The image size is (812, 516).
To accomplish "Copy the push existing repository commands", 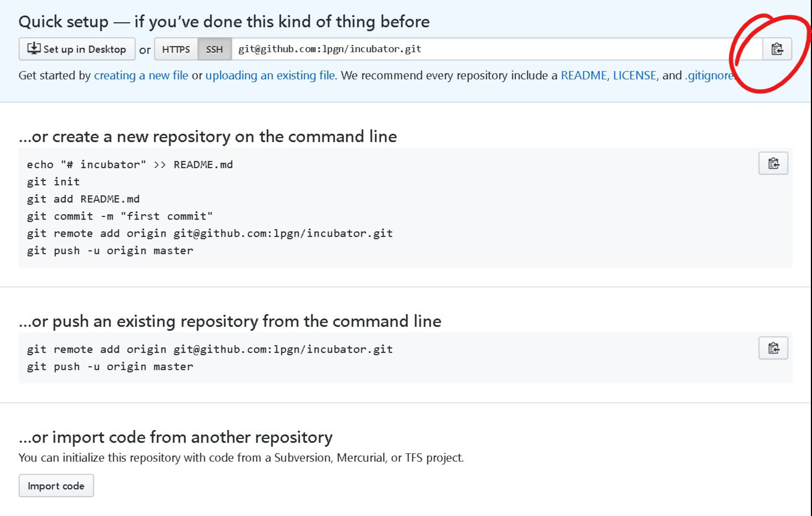I will 773,348.
